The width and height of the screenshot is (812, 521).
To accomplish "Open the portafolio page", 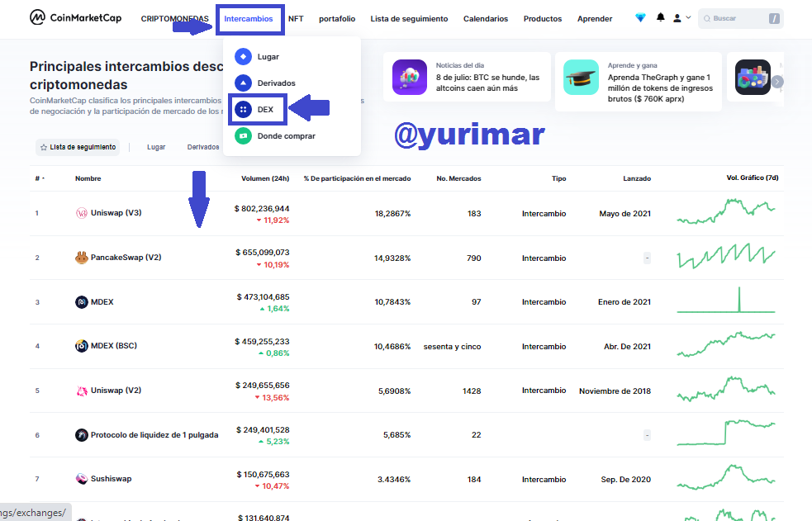I will point(337,19).
